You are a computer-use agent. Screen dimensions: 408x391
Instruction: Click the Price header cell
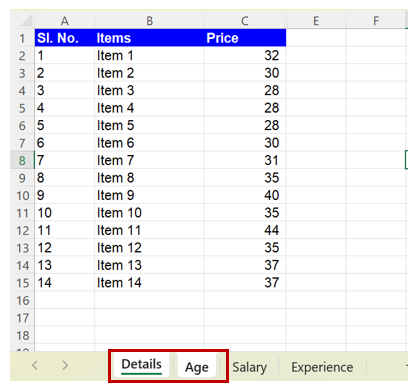point(245,38)
